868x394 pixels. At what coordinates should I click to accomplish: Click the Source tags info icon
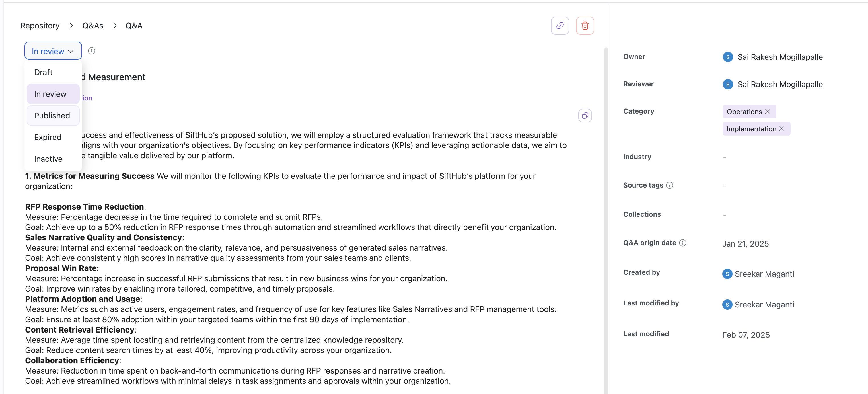coord(670,185)
